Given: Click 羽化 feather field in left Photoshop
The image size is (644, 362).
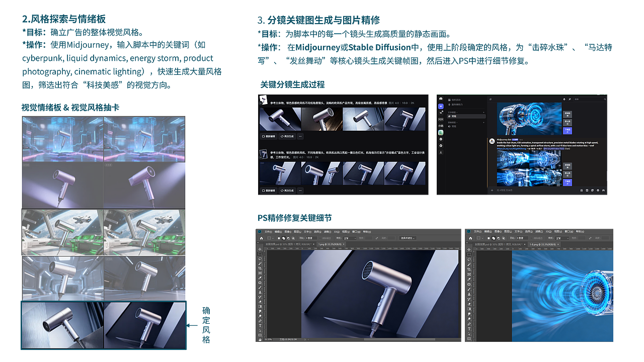Looking at the screenshot, I should point(311,238).
